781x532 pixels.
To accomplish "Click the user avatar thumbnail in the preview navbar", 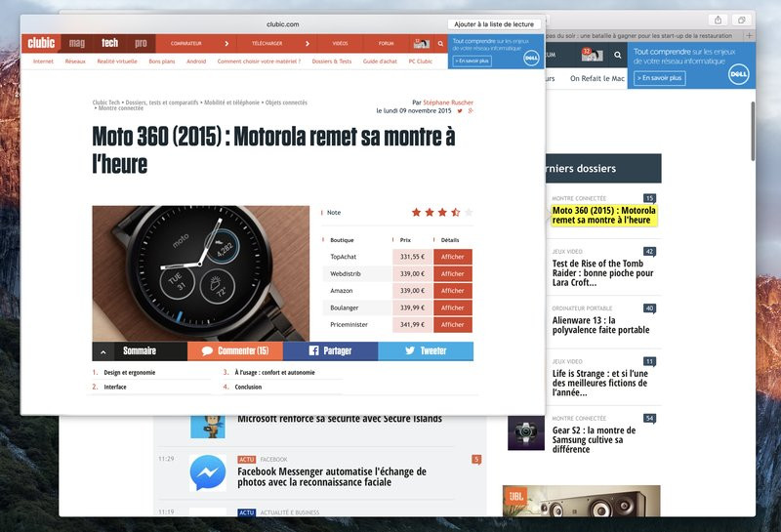I will (x=422, y=43).
